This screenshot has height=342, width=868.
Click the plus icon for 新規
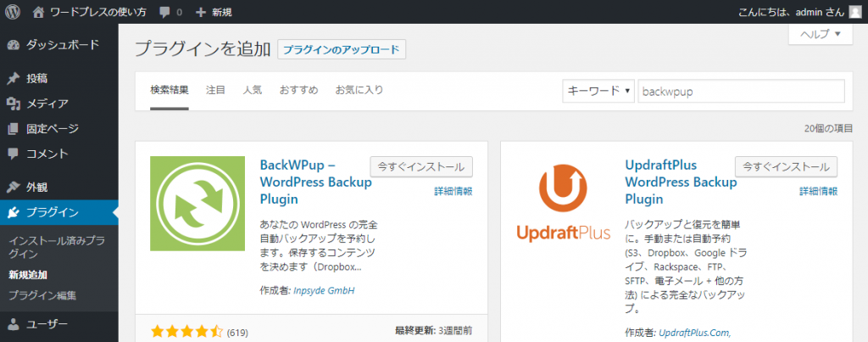[201, 12]
